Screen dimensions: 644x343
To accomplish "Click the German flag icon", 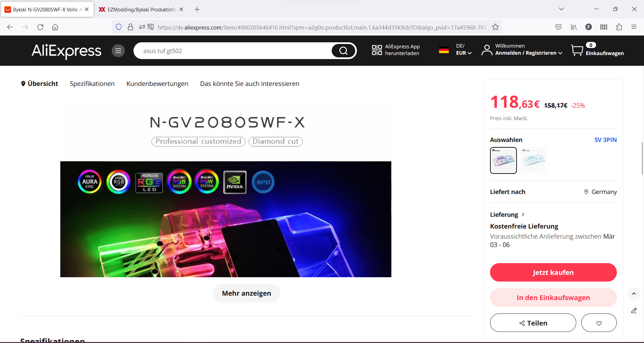I will [444, 50].
